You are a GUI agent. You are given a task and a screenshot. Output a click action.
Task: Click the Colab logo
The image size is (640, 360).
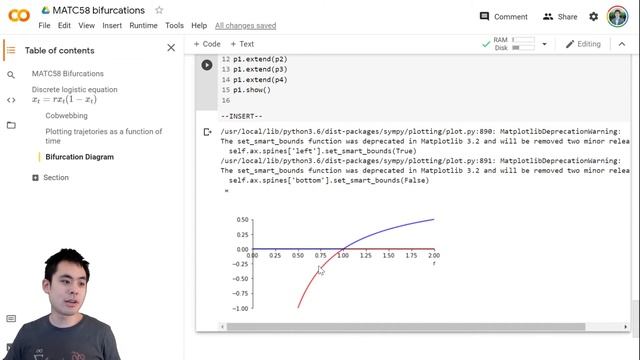[19, 16]
